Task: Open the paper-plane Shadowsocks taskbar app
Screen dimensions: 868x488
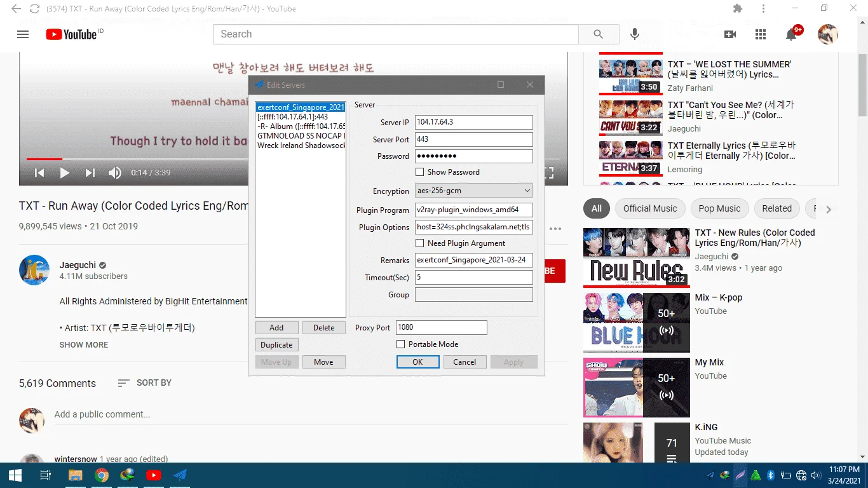Action: [x=180, y=475]
